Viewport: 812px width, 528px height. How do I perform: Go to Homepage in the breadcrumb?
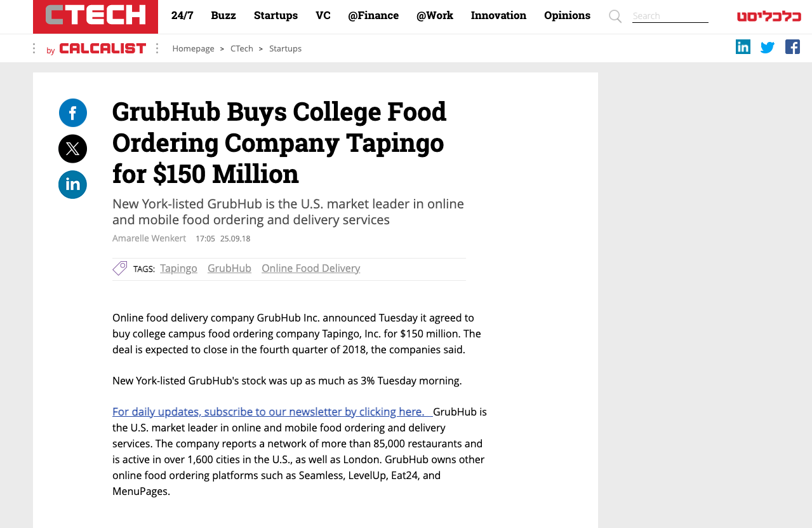(x=193, y=48)
